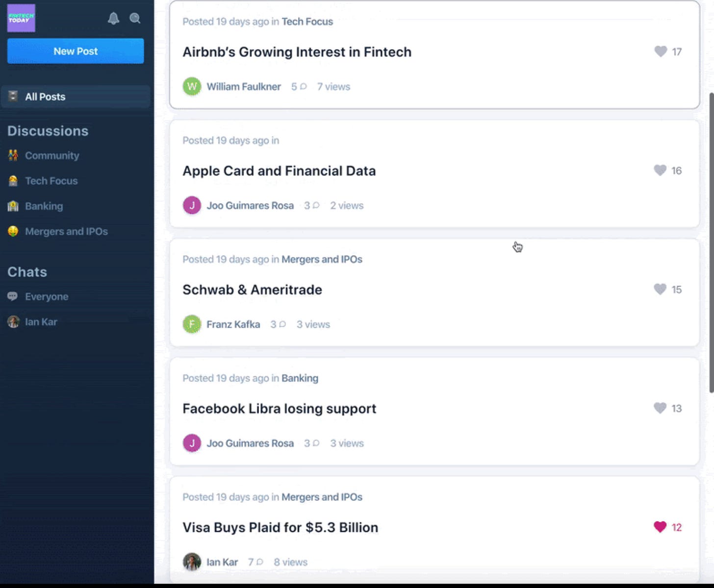Click Ian Kar's avatar on Visa post

tap(192, 562)
